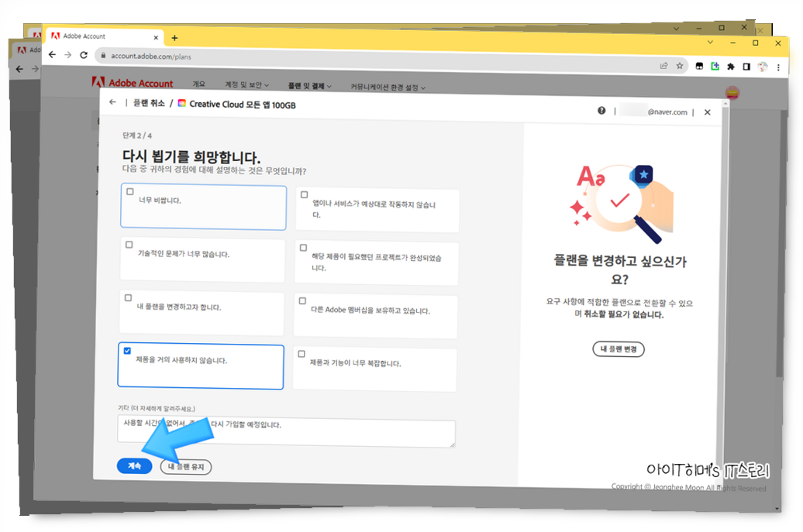Check 해당 제품이 필요했던 프로젝트가 완성되었습니다
Viewport: 803px width, 532px height.
[303, 248]
